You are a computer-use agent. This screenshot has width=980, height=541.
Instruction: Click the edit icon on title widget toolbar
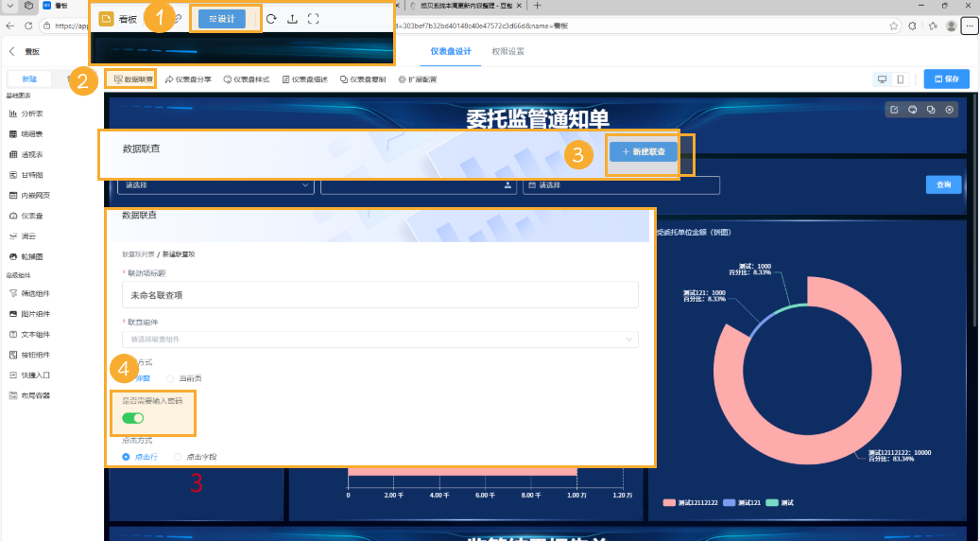tap(894, 110)
